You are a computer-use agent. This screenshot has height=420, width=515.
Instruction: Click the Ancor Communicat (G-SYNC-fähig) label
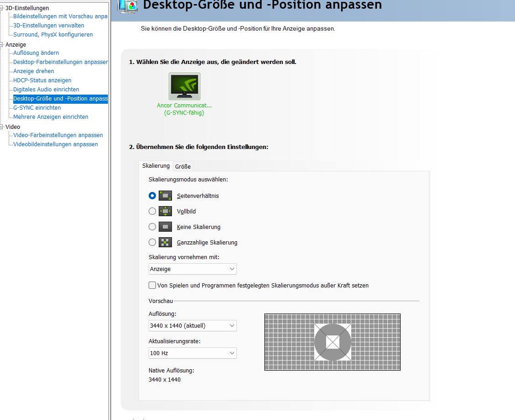[184, 109]
